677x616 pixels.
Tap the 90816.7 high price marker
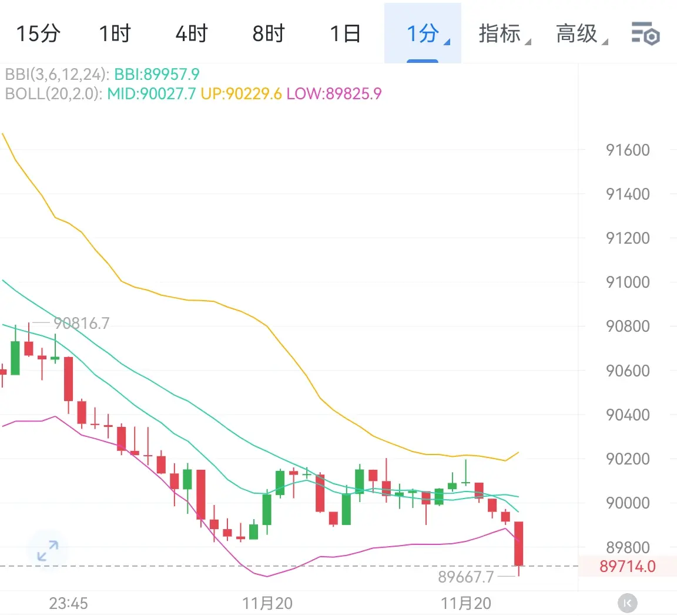coord(81,323)
